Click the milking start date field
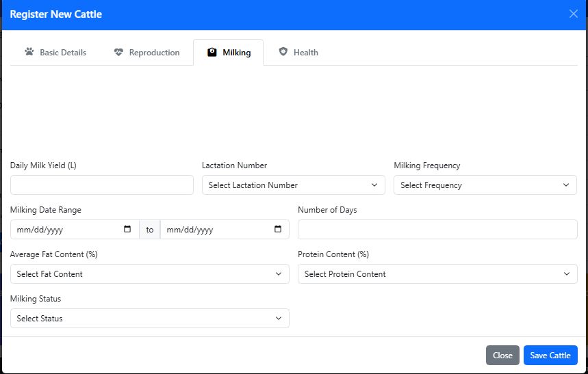Image resolution: width=588 pixels, height=374 pixels. click(65, 230)
